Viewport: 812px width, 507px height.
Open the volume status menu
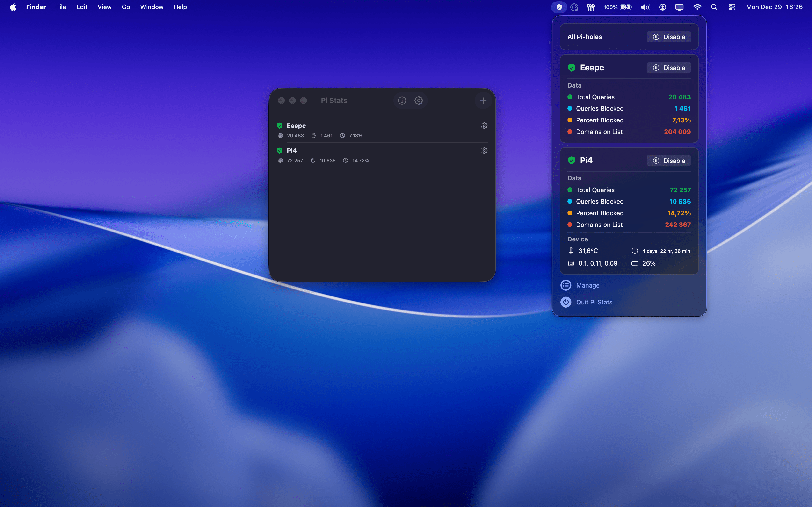coord(645,7)
